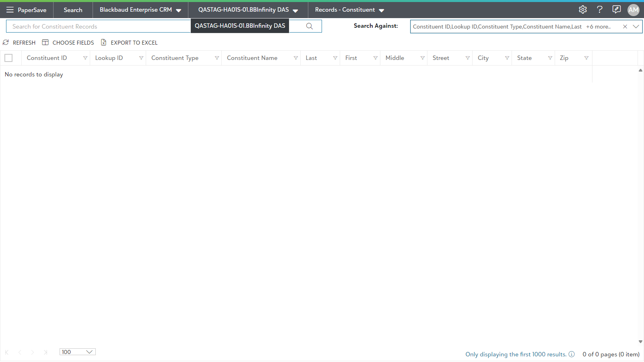Click the info icon beside results notice
The height and width of the screenshot is (362, 644).
click(x=572, y=354)
